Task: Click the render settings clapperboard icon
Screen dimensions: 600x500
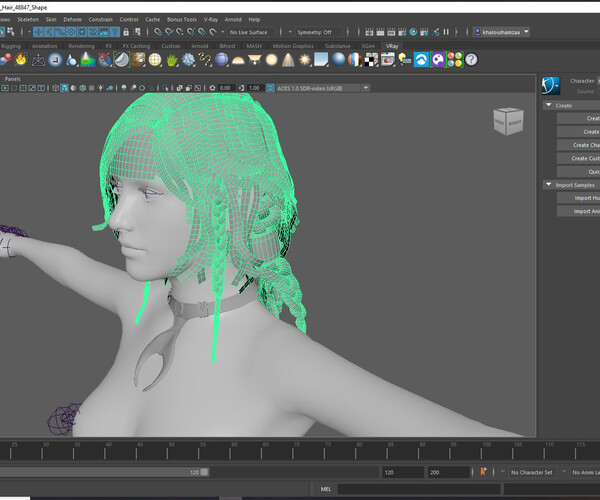Action: tap(402, 32)
